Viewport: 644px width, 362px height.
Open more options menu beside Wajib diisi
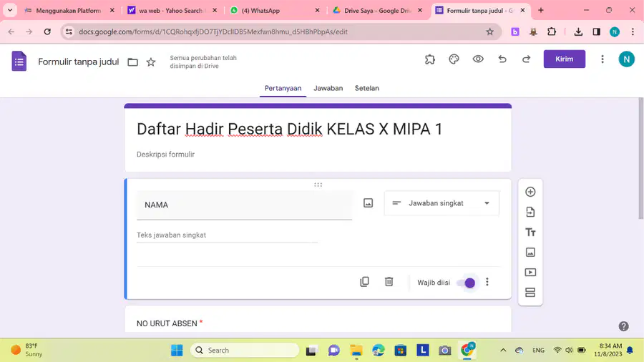(487, 282)
